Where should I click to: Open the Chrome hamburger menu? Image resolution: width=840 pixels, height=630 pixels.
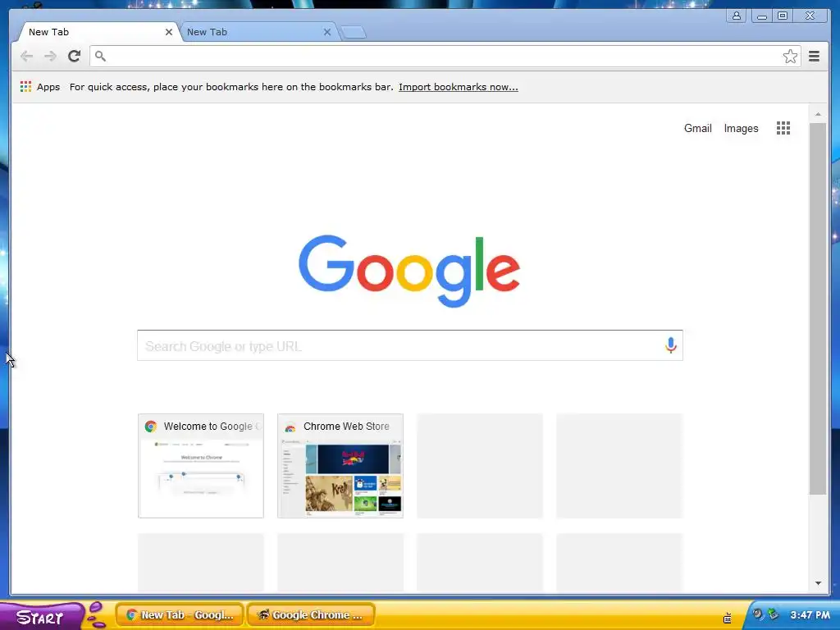click(x=814, y=57)
